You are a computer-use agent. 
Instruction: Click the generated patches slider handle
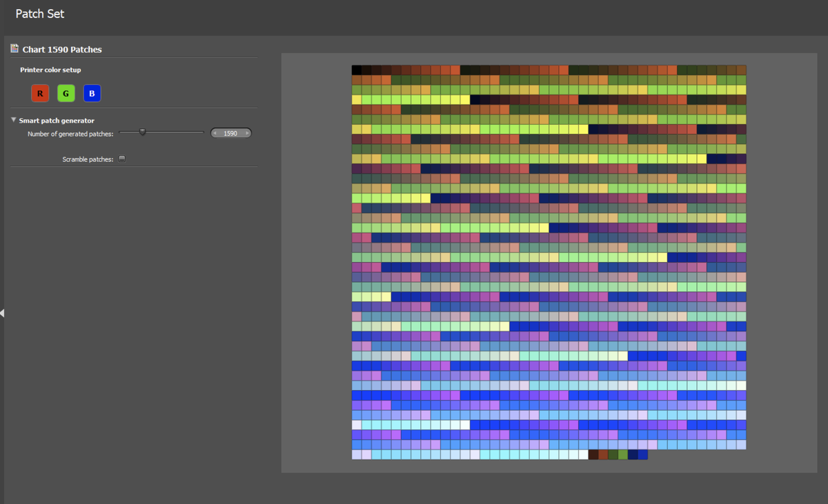click(143, 132)
